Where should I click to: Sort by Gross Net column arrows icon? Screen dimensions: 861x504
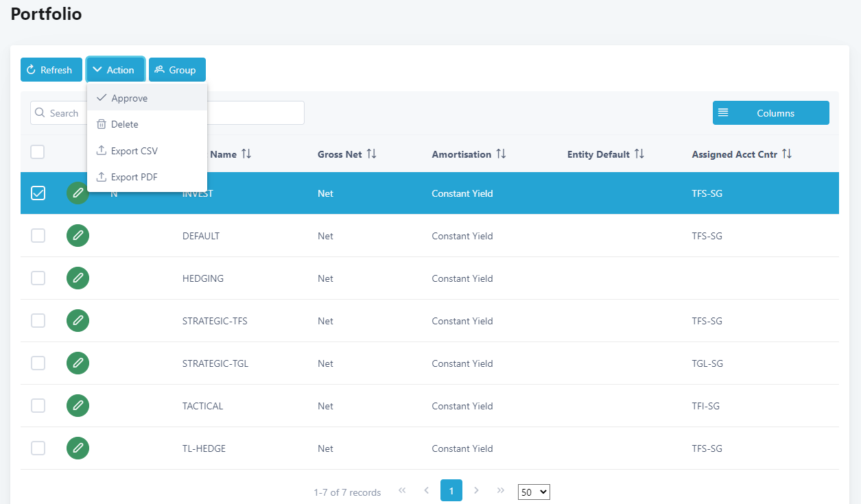[x=371, y=154]
